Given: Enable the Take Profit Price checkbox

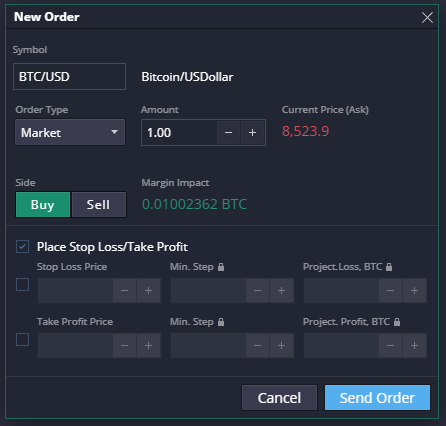Looking at the screenshot, I should 22,340.
